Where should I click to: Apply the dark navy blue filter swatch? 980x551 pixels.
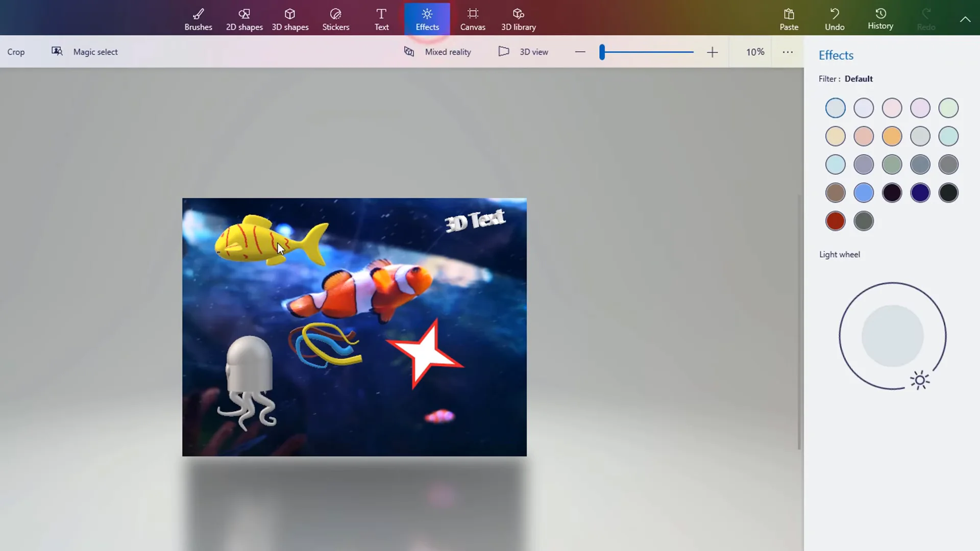(x=920, y=193)
